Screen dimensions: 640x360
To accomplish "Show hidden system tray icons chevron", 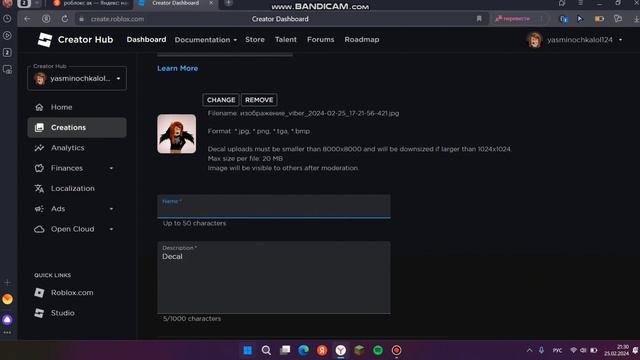I will tap(529, 350).
